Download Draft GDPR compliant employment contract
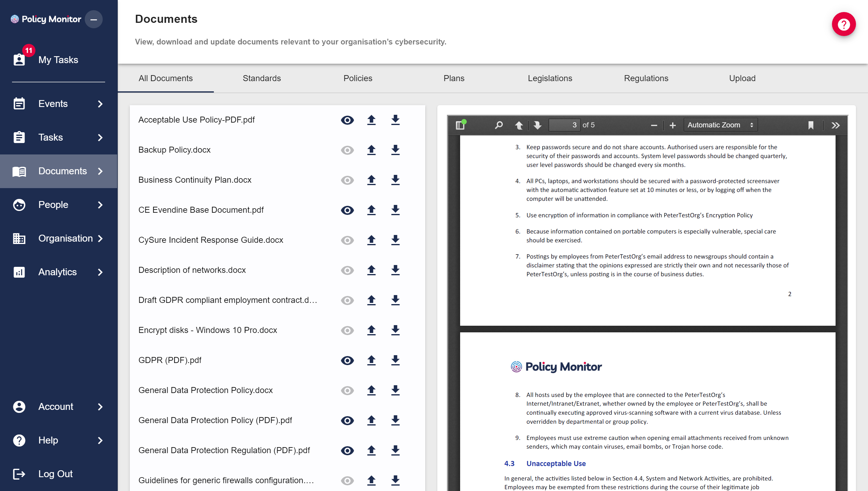 click(x=395, y=300)
